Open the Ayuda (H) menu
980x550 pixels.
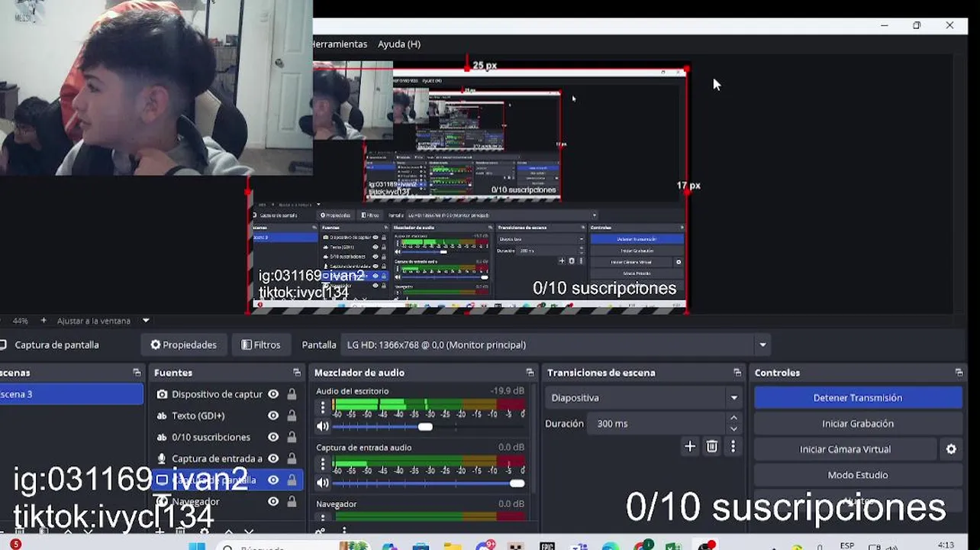(399, 44)
